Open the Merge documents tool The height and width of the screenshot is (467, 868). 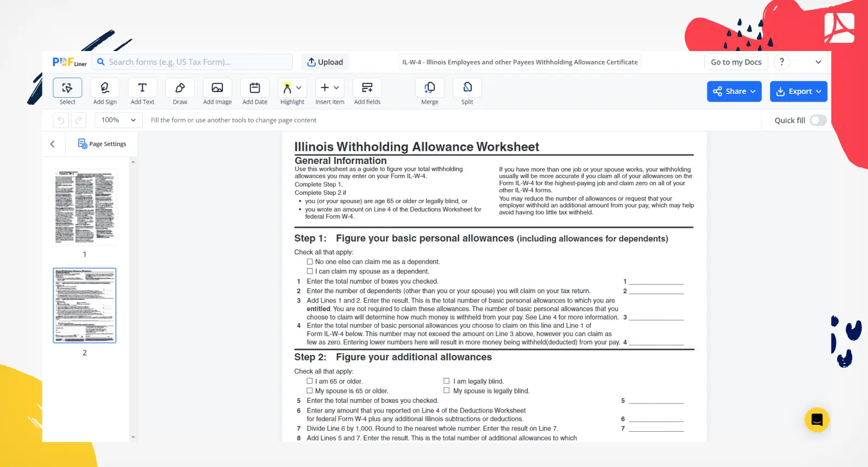(x=430, y=88)
